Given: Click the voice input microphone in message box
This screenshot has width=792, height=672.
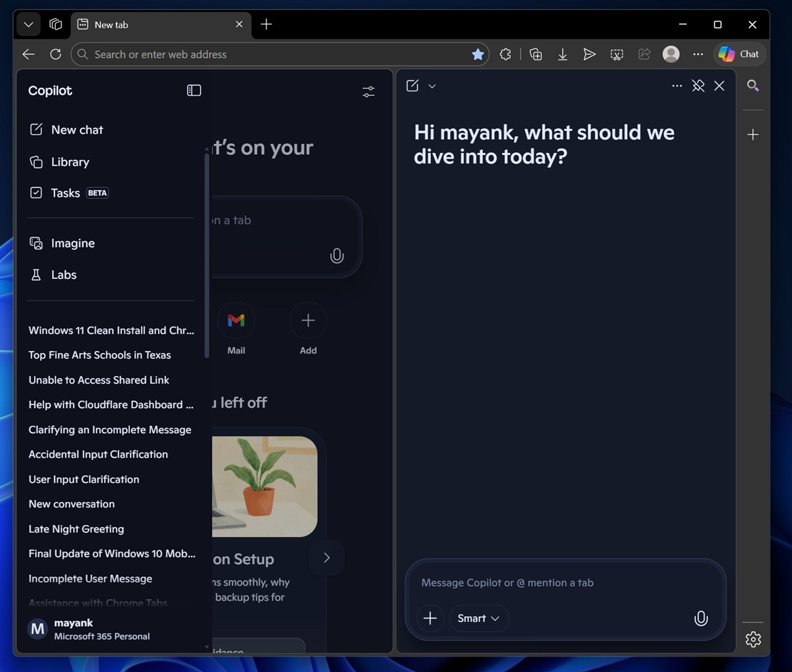Looking at the screenshot, I should coord(700,618).
